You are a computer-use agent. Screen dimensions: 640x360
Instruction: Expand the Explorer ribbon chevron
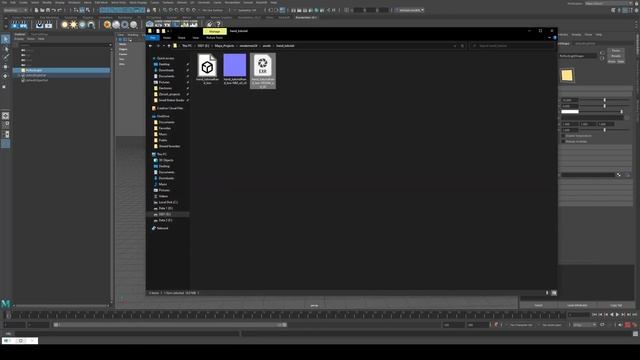point(549,38)
